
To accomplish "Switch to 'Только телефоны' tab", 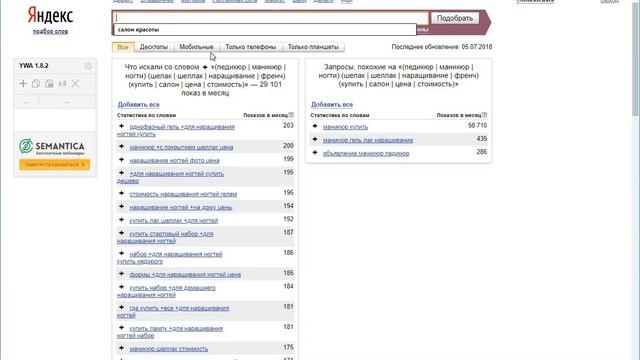I will [251, 47].
